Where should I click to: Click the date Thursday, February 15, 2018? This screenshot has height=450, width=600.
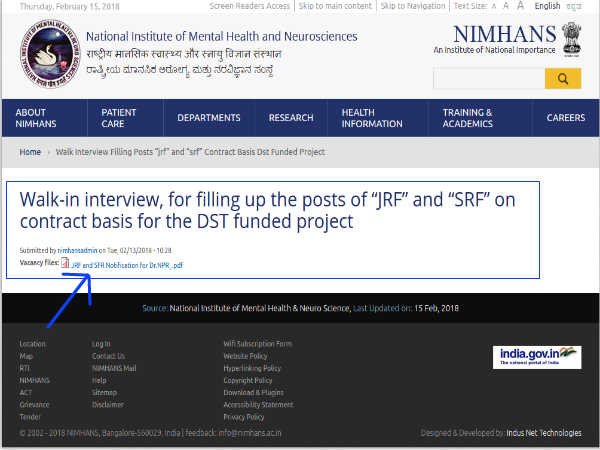pos(70,7)
